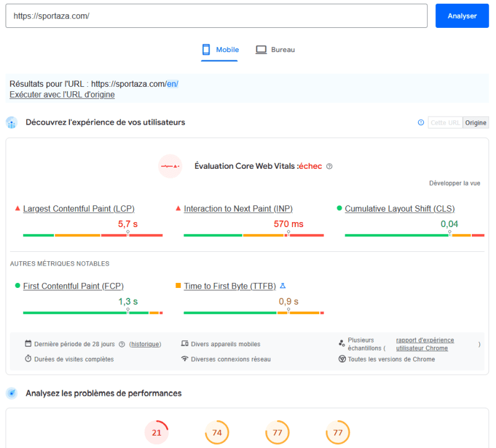Click 'AUTRES MÉTRIQUES NOTABLES' heading
The height and width of the screenshot is (448, 496).
[x=60, y=264]
